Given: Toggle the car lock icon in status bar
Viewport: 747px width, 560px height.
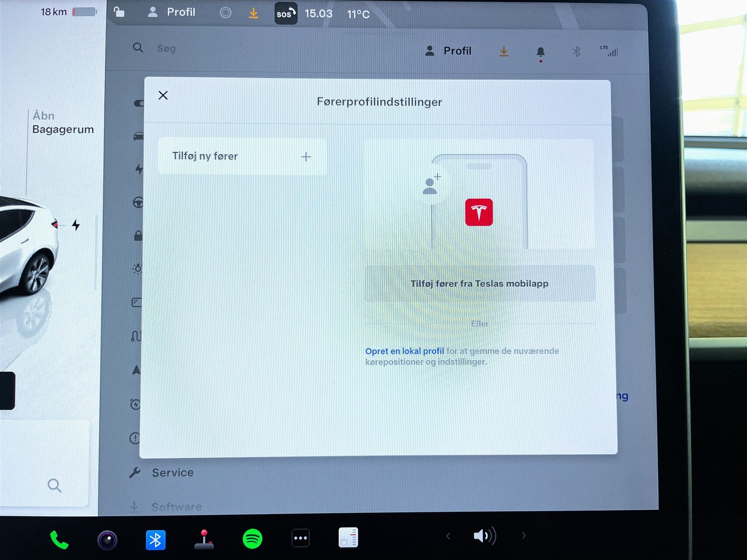Looking at the screenshot, I should (x=119, y=12).
